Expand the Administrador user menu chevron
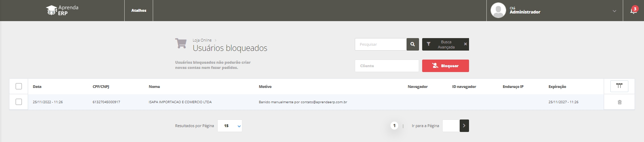Image resolution: width=644 pixels, height=142 pixels. point(614,11)
